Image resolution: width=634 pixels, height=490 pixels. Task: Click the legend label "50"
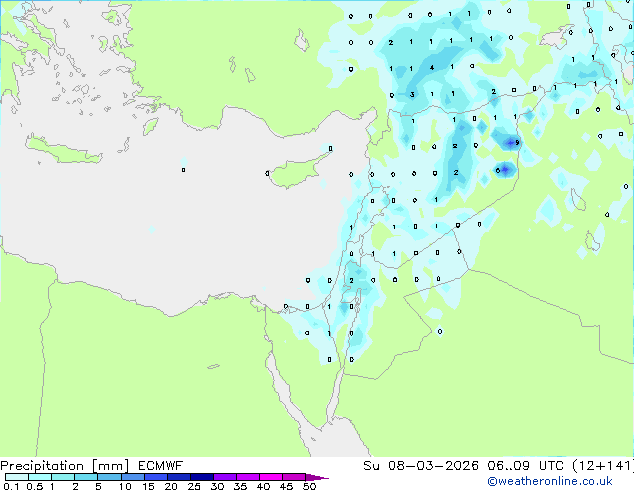click(x=310, y=486)
